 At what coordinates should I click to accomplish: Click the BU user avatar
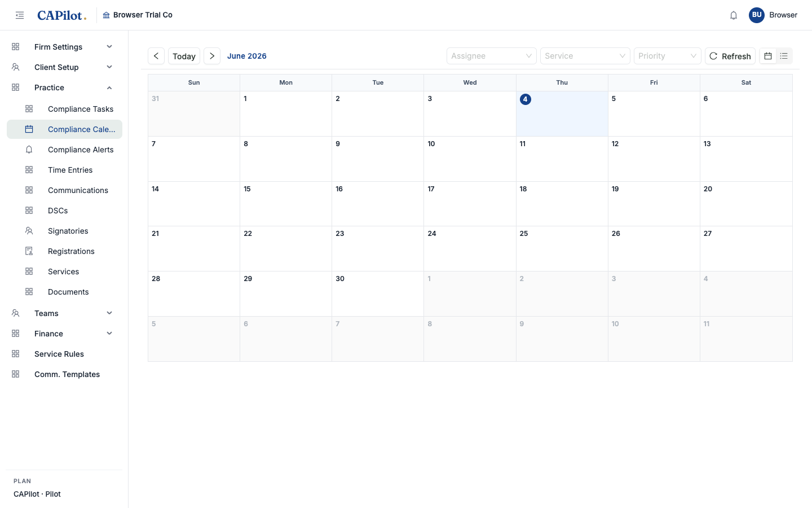tap(757, 15)
